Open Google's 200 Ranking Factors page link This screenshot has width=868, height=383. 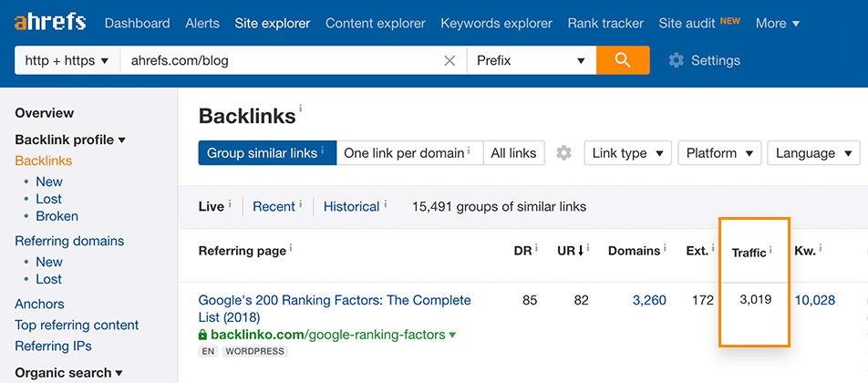click(335, 309)
